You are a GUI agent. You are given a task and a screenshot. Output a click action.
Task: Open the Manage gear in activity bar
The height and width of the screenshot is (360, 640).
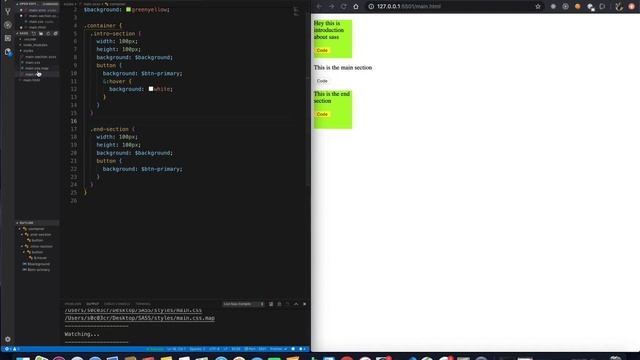pos(8,339)
